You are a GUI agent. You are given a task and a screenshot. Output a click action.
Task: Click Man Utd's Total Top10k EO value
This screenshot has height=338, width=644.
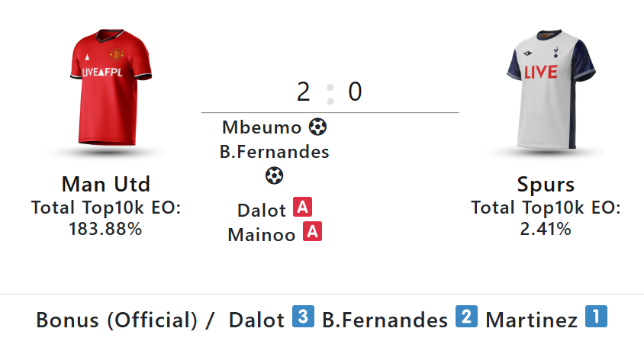105,228
